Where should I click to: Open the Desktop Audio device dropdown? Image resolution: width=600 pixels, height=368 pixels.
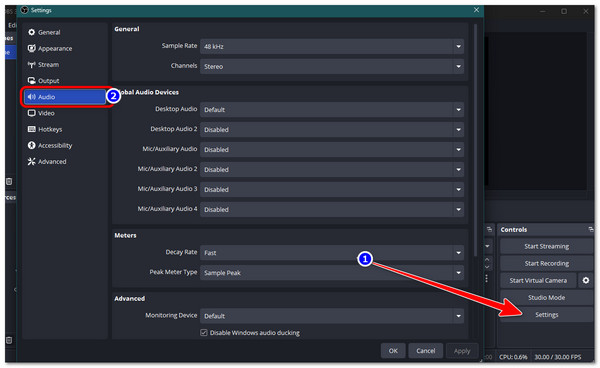pos(332,110)
